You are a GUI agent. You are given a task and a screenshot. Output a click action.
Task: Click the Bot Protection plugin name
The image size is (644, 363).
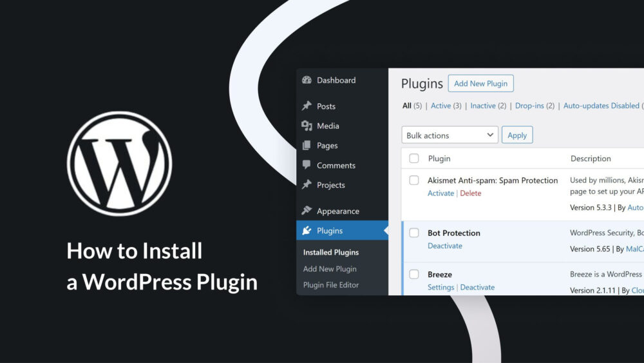tap(454, 233)
